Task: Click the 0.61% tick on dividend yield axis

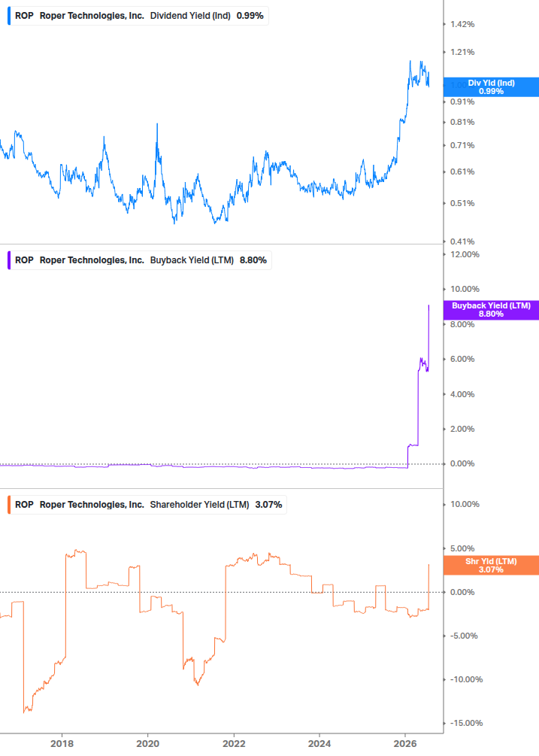Action: click(462, 172)
